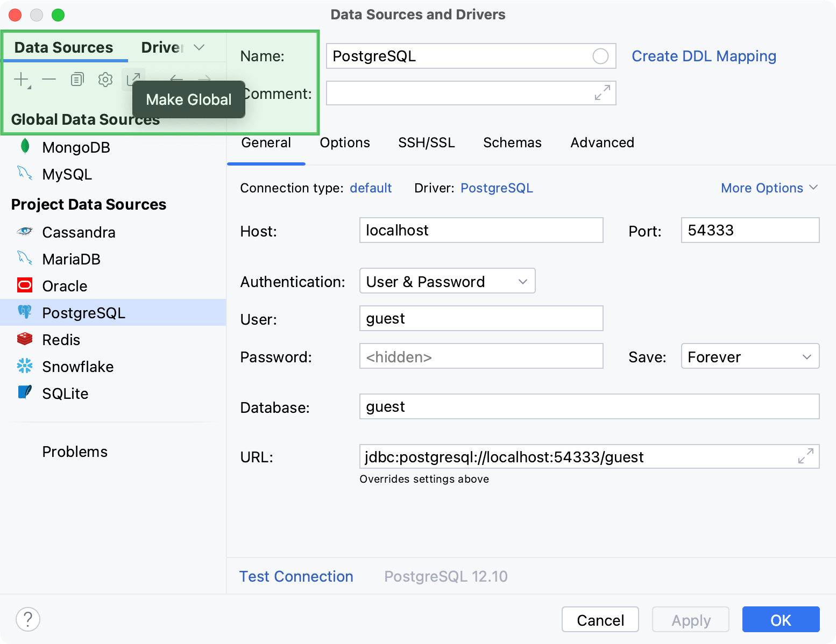Duplicate data source via the copy icon
This screenshot has width=836, height=644.
(77, 79)
